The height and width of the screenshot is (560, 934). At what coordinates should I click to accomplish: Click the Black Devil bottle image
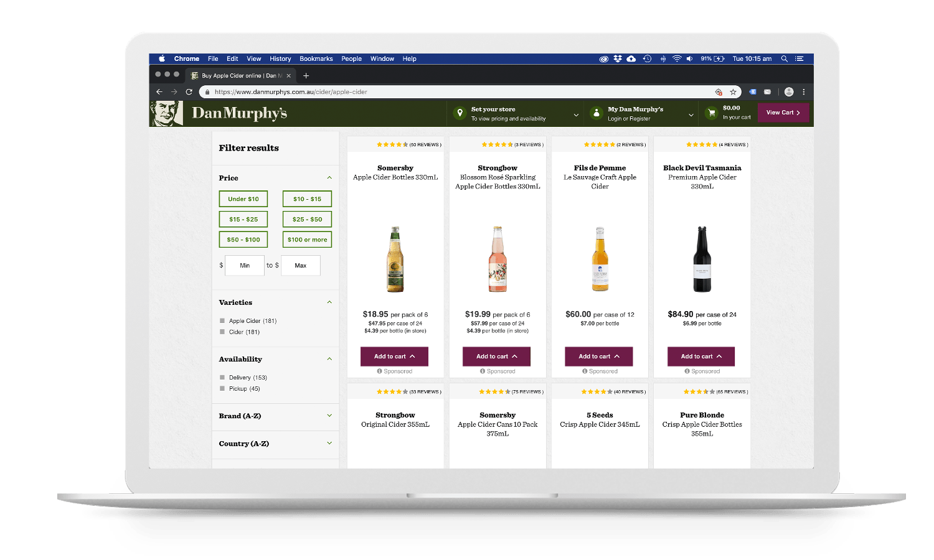point(702,259)
